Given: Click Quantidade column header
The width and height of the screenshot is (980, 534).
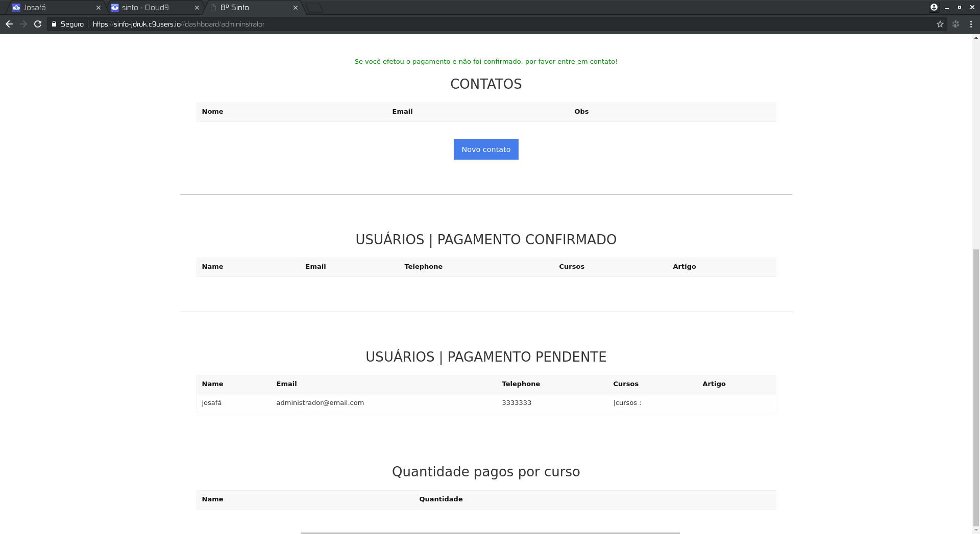Looking at the screenshot, I should pos(441,499).
